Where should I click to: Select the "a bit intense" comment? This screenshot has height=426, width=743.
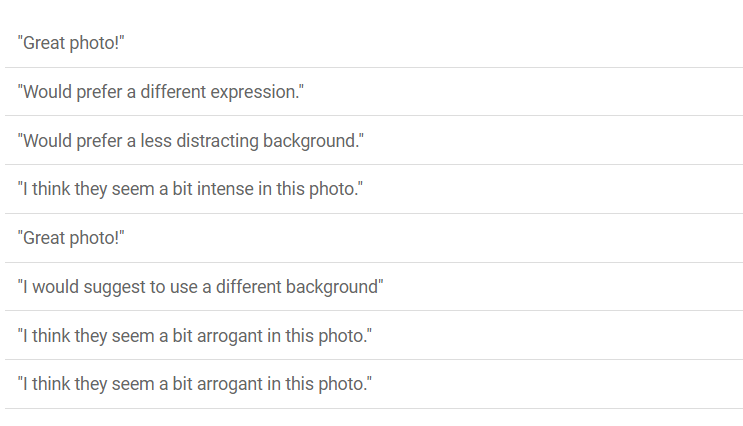pyautogui.click(x=190, y=189)
